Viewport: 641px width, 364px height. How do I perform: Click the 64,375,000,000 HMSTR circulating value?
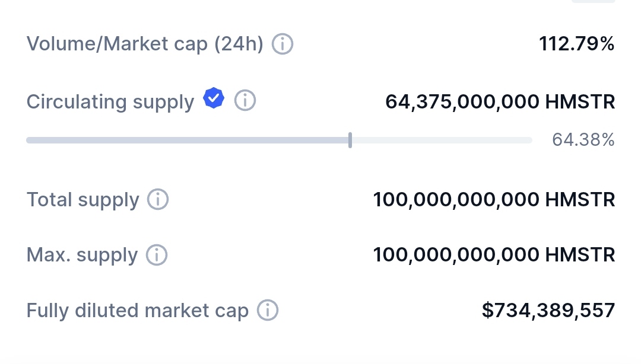[500, 101]
